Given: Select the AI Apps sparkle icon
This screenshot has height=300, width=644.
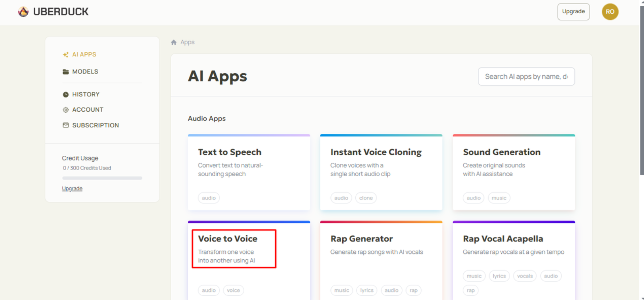Looking at the screenshot, I should click(x=66, y=54).
